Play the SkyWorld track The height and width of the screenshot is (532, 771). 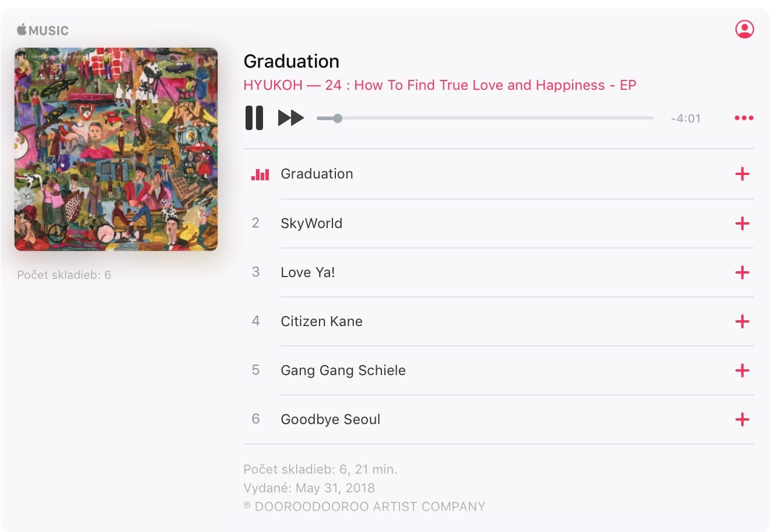point(499,223)
